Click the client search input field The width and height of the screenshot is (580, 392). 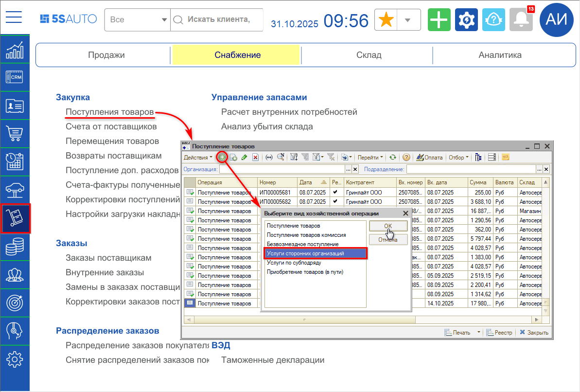[218, 20]
